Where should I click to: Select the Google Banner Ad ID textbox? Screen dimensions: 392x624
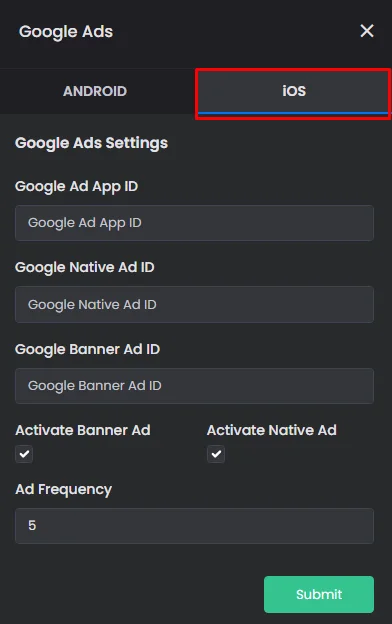(x=194, y=386)
